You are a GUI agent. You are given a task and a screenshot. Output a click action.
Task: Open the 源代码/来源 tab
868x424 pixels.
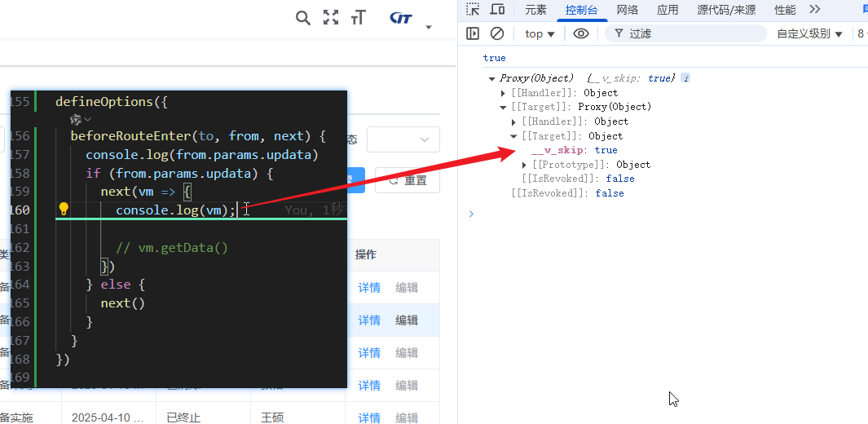[725, 10]
